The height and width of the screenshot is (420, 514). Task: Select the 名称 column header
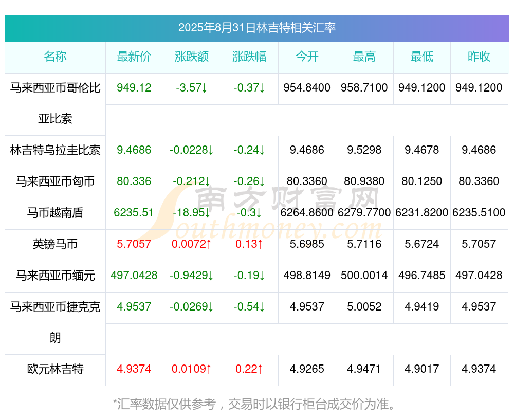[55, 57]
